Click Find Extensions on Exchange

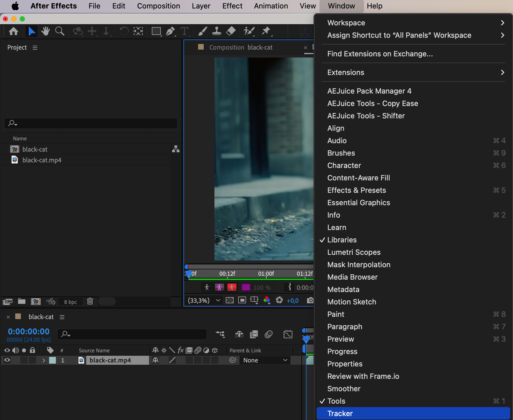click(x=380, y=54)
